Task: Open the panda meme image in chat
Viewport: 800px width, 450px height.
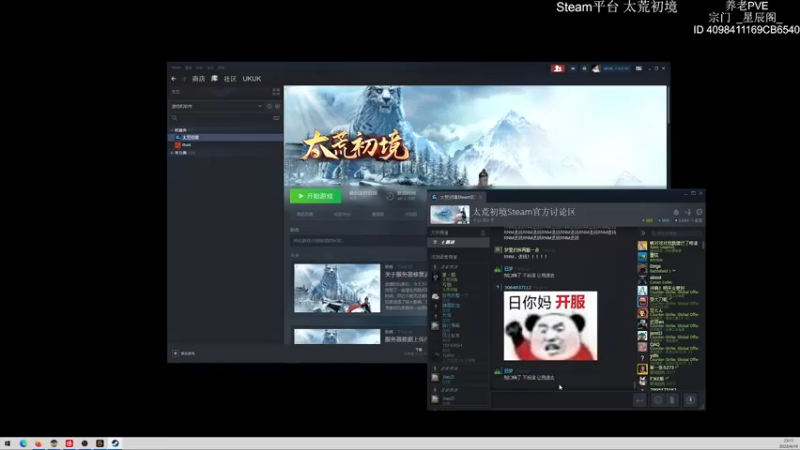Action: point(550,326)
